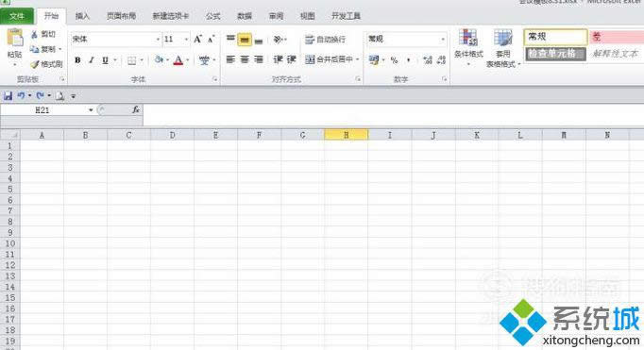This screenshot has height=350, width=644.
Task: Align text left
Action: click(230, 60)
